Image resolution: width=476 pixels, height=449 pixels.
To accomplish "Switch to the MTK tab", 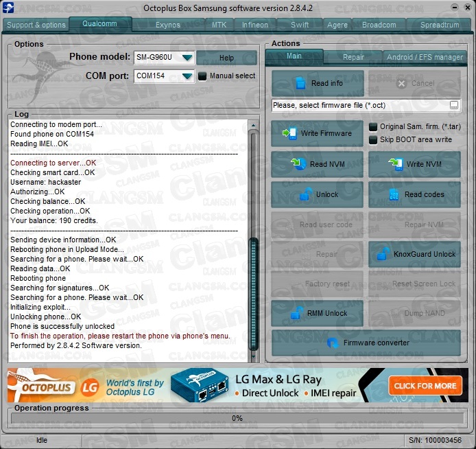I will 219,25.
